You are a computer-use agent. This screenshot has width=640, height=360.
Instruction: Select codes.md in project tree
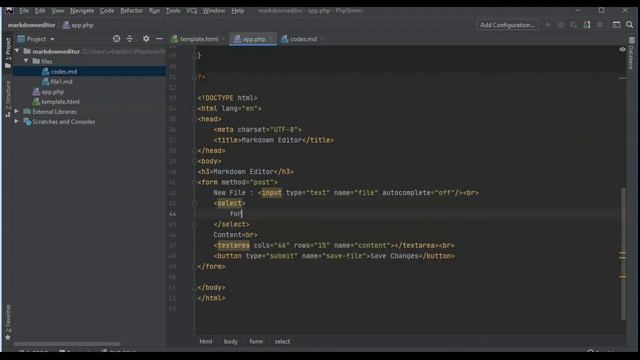point(90,71)
